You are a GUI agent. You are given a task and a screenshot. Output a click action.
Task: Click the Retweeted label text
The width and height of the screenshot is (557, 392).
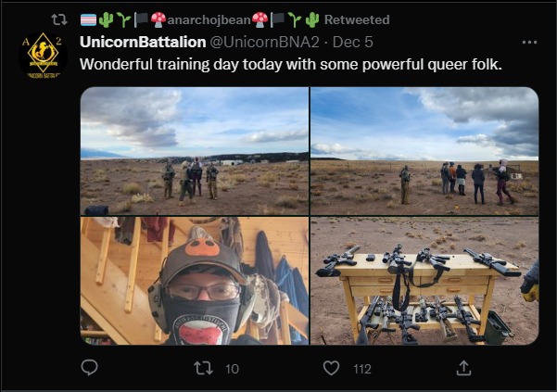pos(357,19)
